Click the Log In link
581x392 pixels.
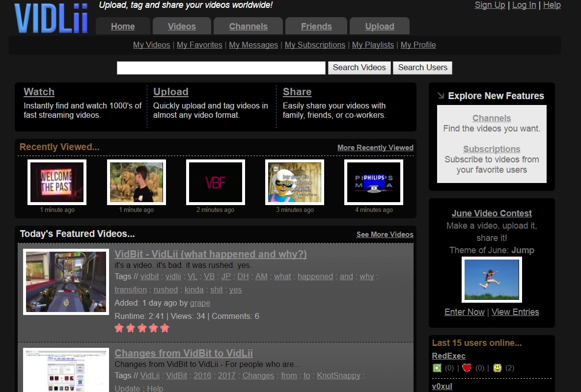[524, 5]
